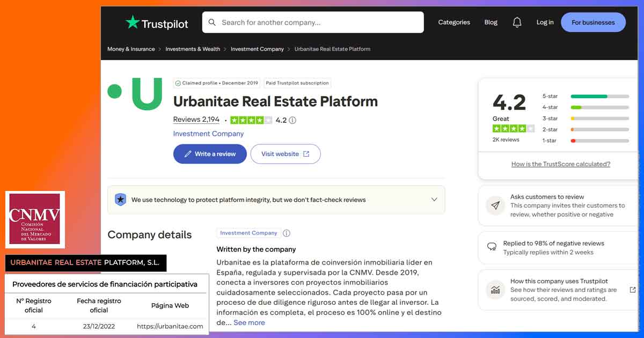Click the Visit website button
Screen dimensions: 644x338
click(286, 154)
